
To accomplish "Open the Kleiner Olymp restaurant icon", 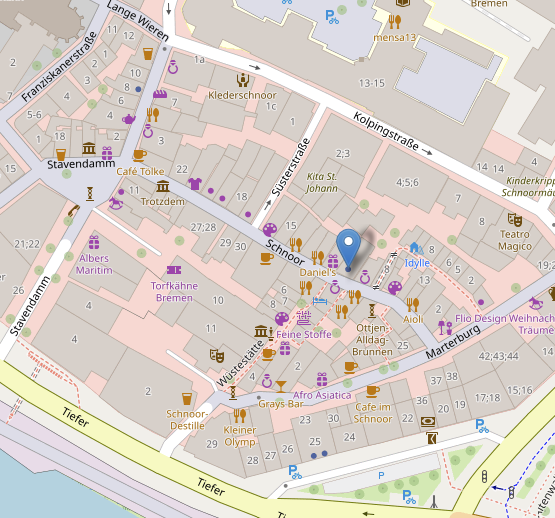I will pyautogui.click(x=240, y=415).
